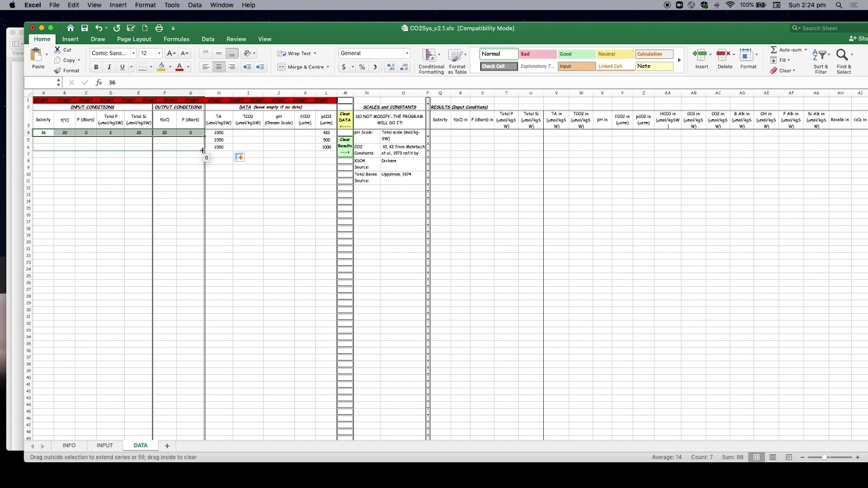Increase decimal places
Screen dimensions: 868x488
391,66
